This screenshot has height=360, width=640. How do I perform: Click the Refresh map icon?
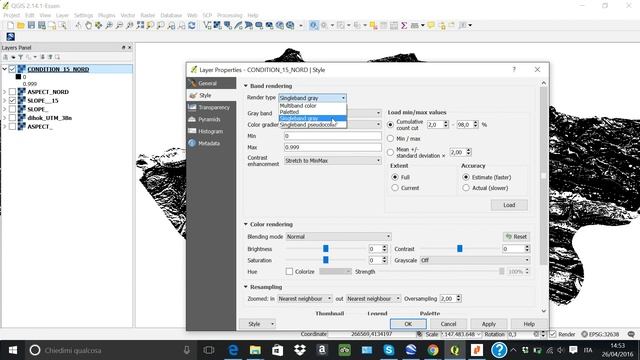point(191,25)
